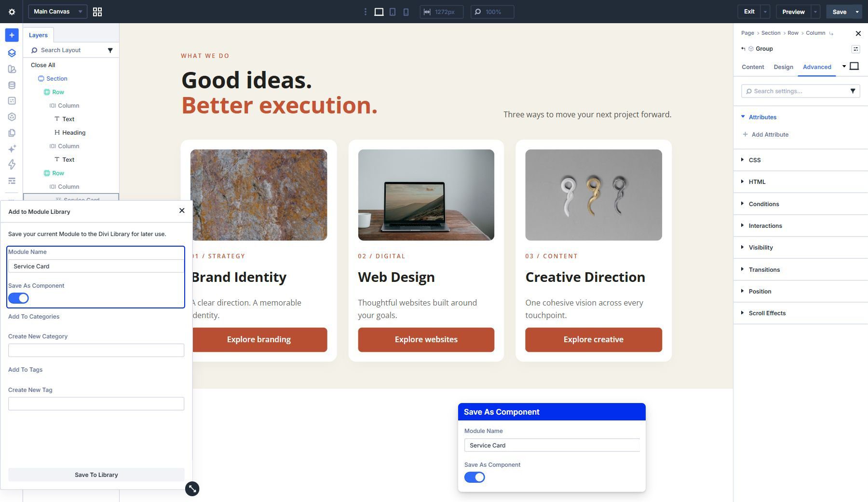The height and width of the screenshot is (502, 868).
Task: Open the form-style presets sidebar icon
Action: 12,101
